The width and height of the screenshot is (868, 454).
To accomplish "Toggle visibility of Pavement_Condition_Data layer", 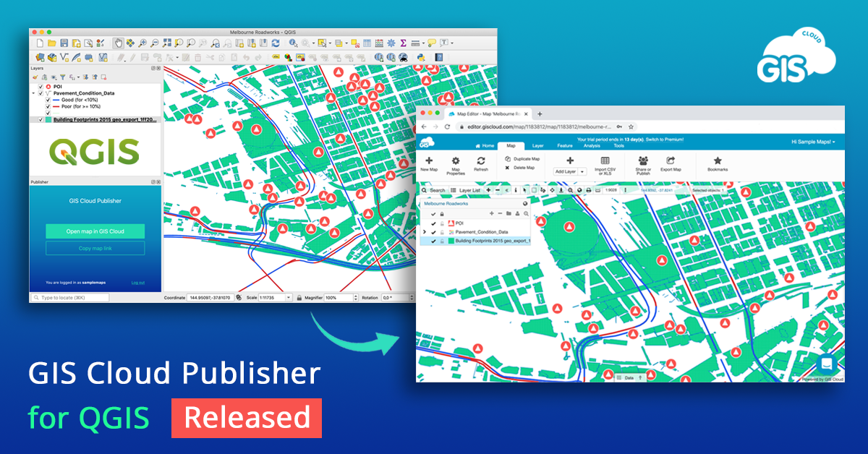I will 41,93.
